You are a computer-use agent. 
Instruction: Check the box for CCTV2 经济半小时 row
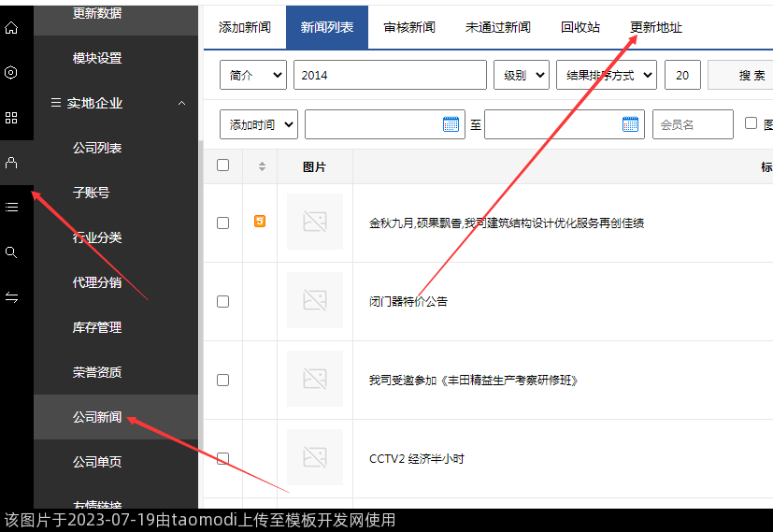pos(222,458)
